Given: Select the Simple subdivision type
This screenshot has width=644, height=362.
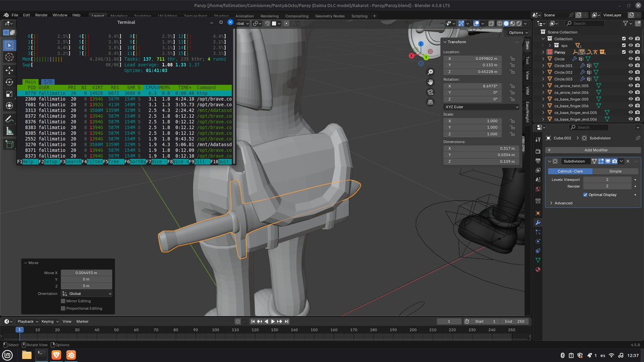Looking at the screenshot, I should coord(615,171).
